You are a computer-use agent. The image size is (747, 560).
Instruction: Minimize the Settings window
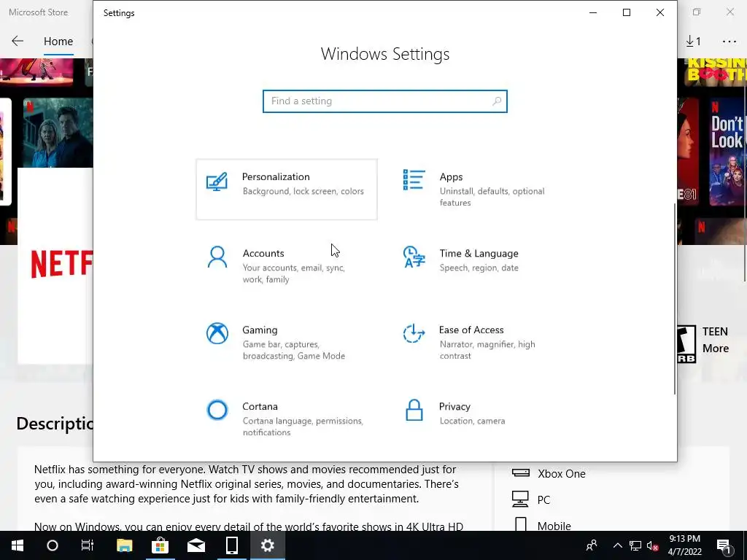pos(593,12)
